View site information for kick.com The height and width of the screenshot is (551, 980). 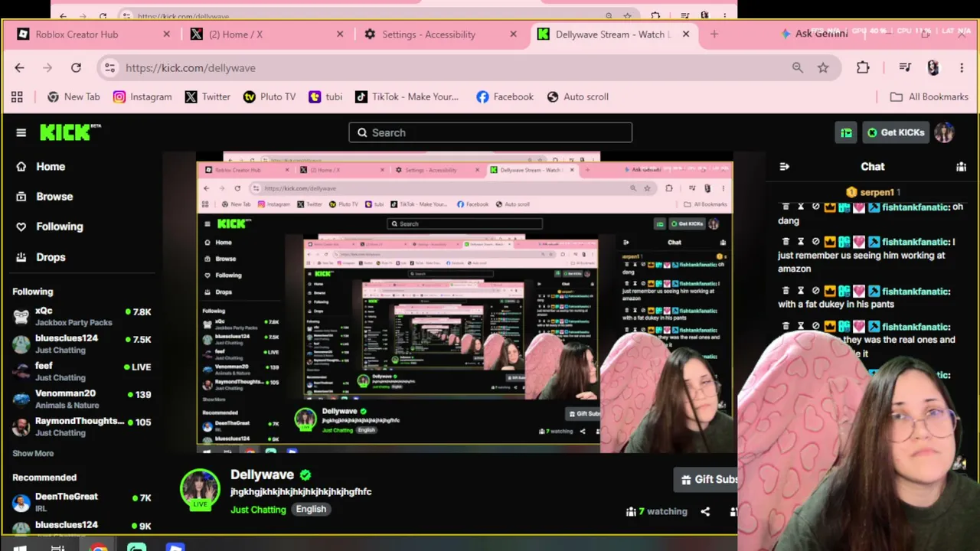(x=110, y=67)
